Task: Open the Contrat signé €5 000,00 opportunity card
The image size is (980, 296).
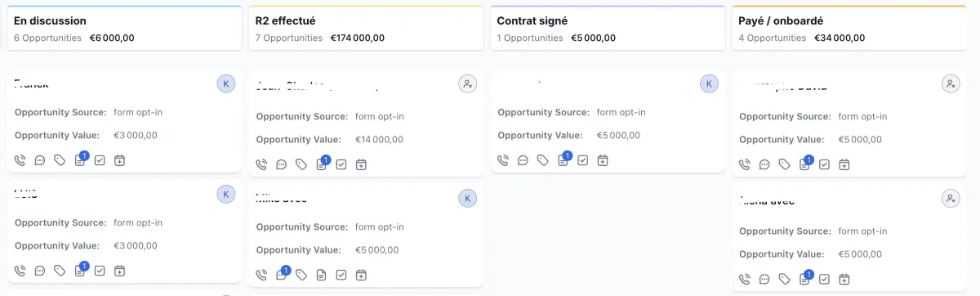Action: point(608,121)
